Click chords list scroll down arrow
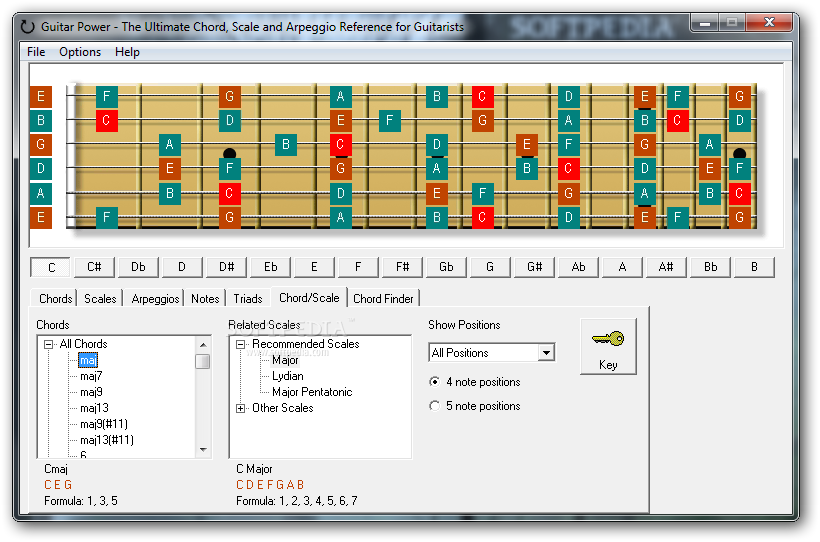The height and width of the screenshot is (542, 820). [203, 450]
